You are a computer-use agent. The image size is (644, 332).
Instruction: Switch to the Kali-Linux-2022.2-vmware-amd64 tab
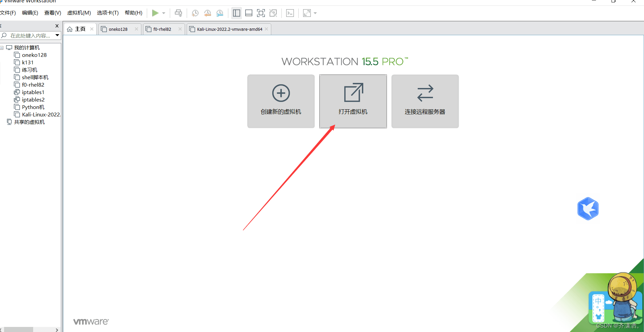click(230, 29)
